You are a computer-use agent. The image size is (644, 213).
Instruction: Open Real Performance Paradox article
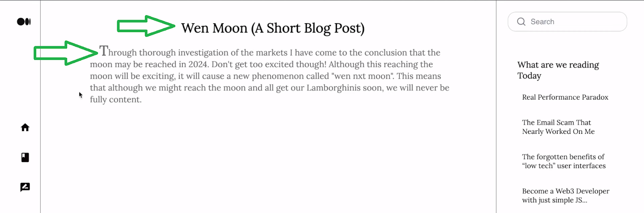[x=565, y=97]
